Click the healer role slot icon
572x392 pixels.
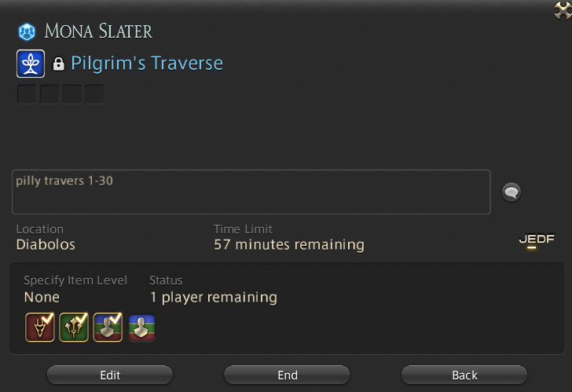(74, 328)
